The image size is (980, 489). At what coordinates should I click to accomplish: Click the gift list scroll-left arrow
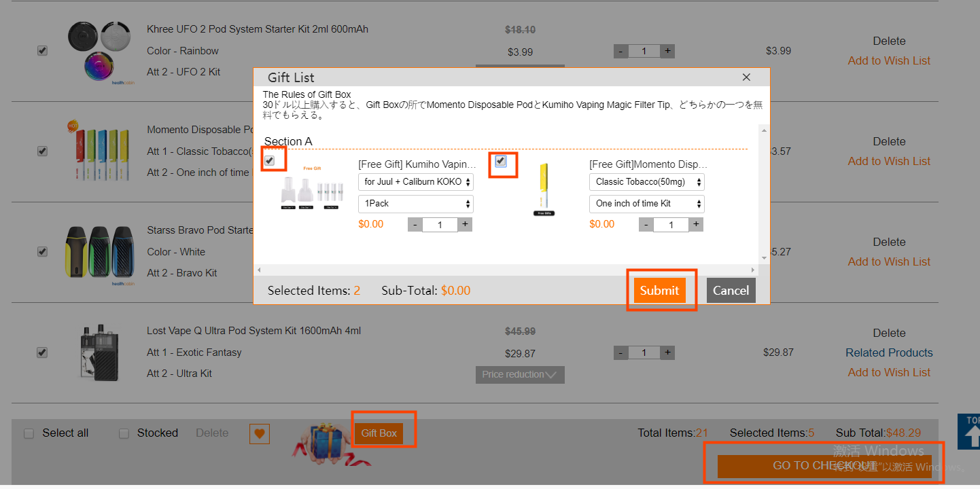click(x=258, y=270)
